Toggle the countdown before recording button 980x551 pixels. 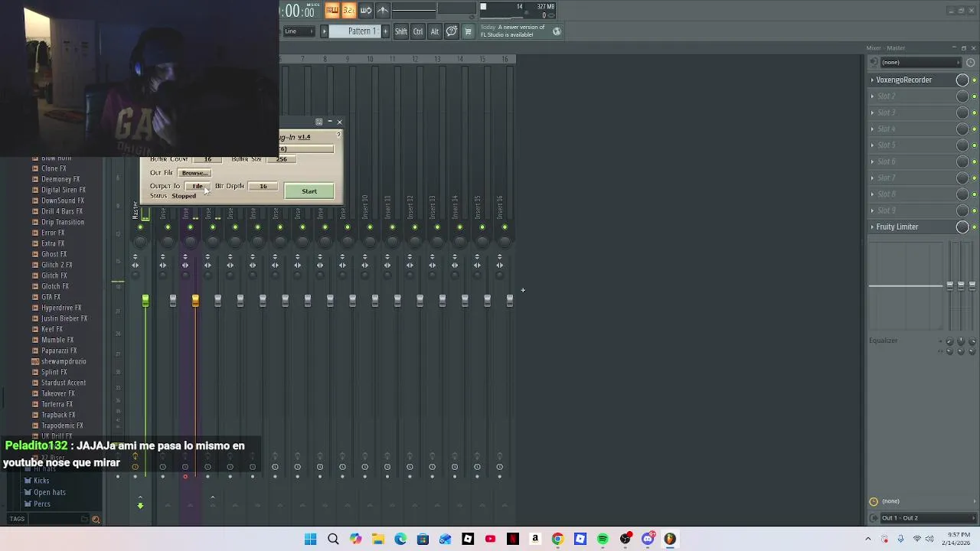[348, 10]
